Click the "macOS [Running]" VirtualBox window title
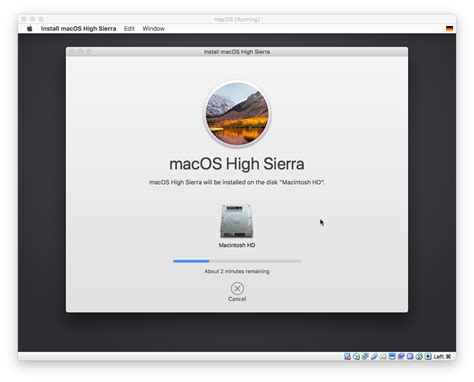The image size is (474, 382). pyautogui.click(x=237, y=19)
